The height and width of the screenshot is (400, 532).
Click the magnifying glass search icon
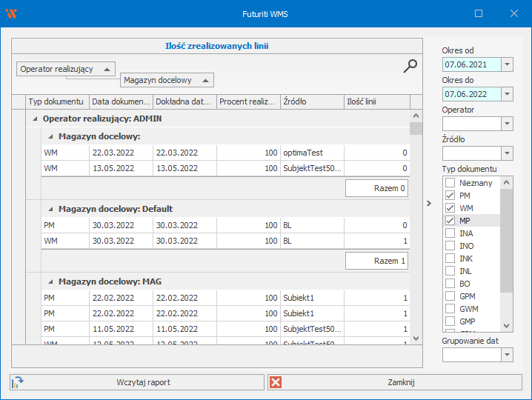[x=410, y=66]
